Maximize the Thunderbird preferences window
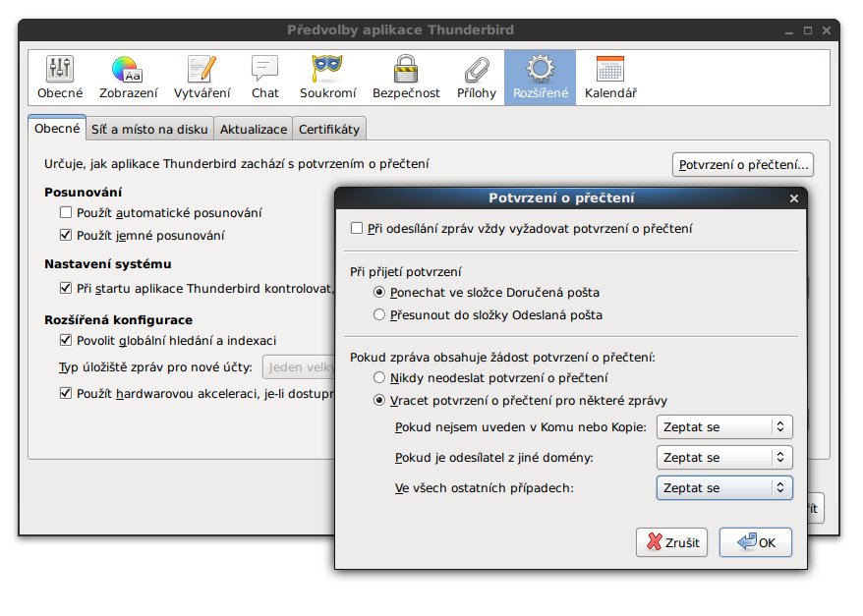Screen dimensions: 863x616 coord(808,30)
